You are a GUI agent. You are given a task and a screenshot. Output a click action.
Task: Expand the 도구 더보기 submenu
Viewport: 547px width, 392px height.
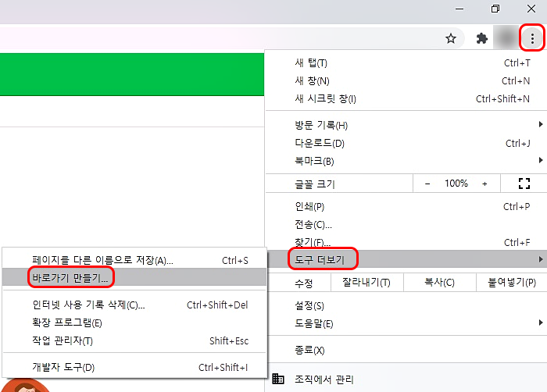[406, 259]
